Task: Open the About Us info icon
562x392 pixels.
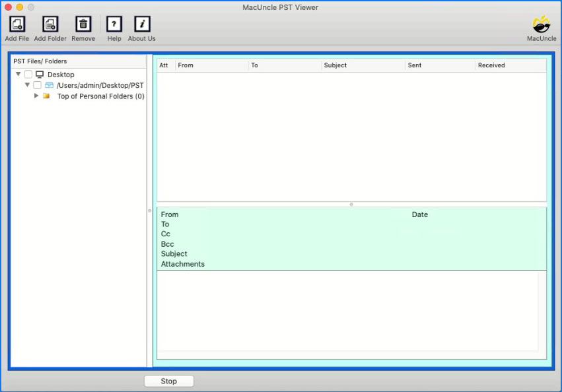Action: (142, 25)
